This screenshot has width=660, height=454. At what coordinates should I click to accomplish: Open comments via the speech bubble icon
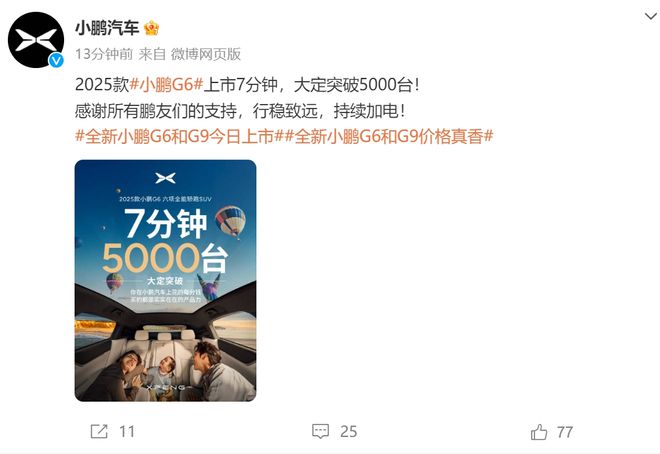click(x=320, y=431)
